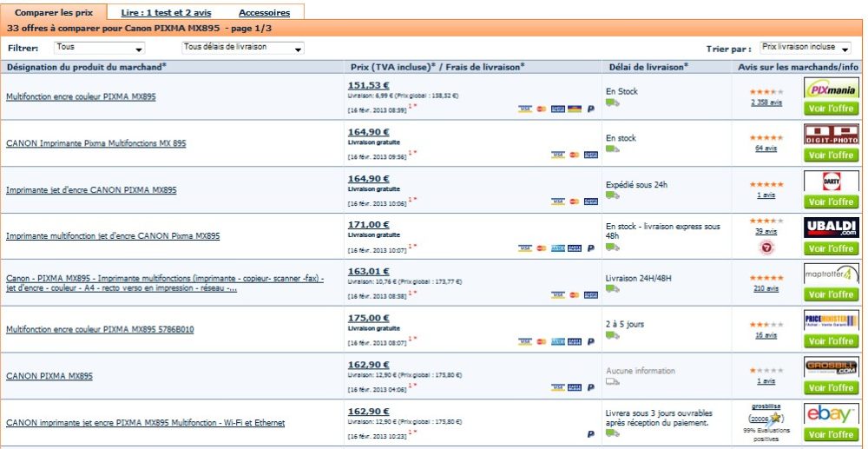Open the PriceMinister merchant logo
The width and height of the screenshot is (868, 449).
pos(831,320)
